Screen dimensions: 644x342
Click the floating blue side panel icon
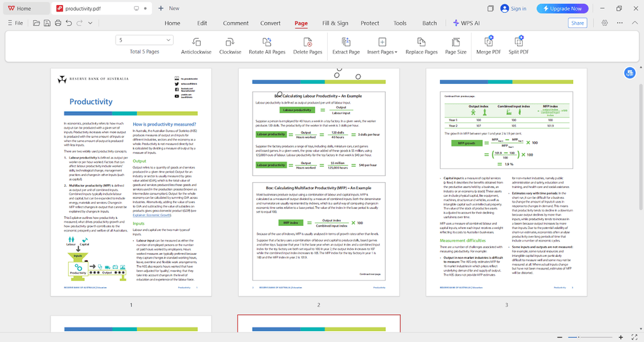[x=629, y=73]
